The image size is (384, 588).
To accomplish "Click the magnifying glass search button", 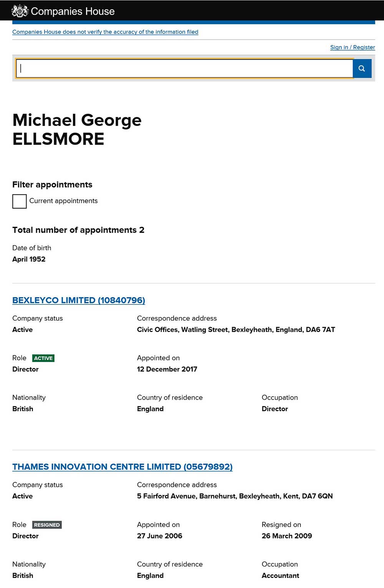I will [x=362, y=68].
